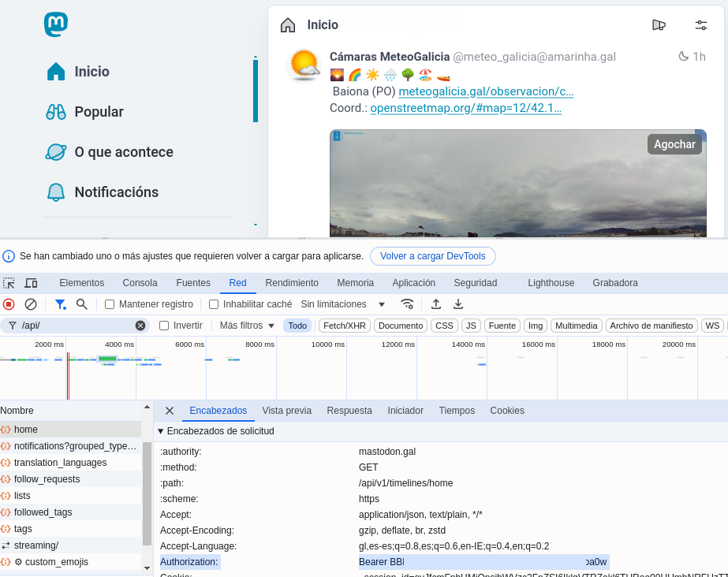The height and width of the screenshot is (577, 728).
Task: Stop recording network log
Action: (x=8, y=303)
